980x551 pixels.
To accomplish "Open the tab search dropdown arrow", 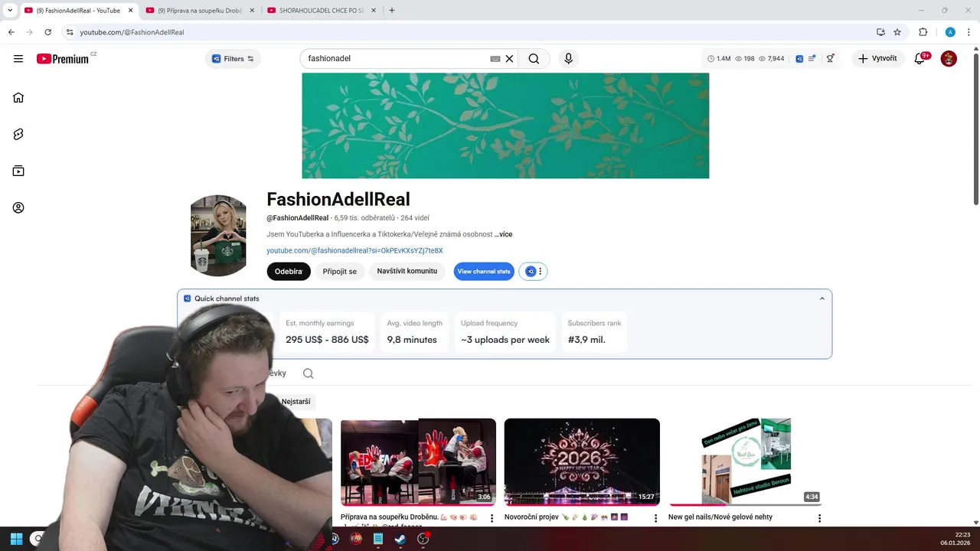I will [x=9, y=11].
